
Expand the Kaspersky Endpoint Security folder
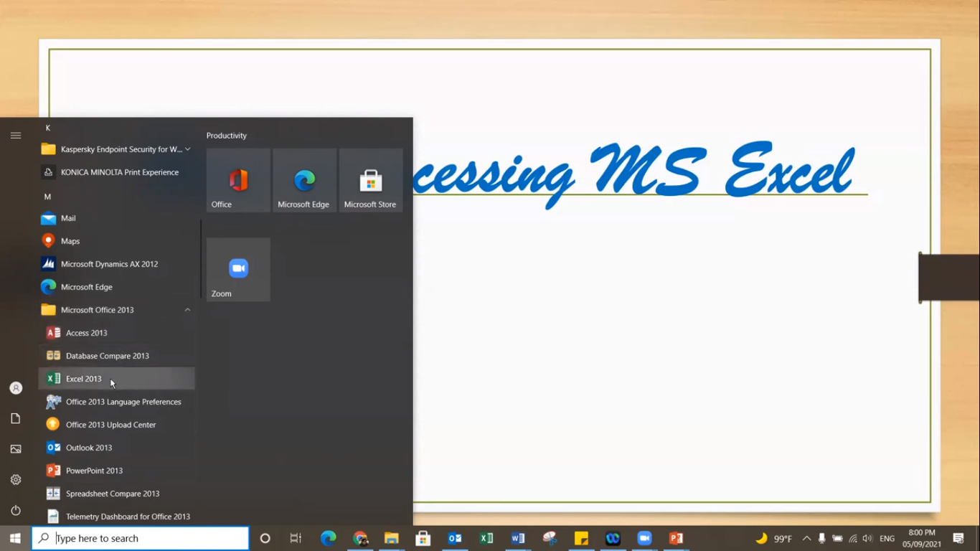coord(187,149)
